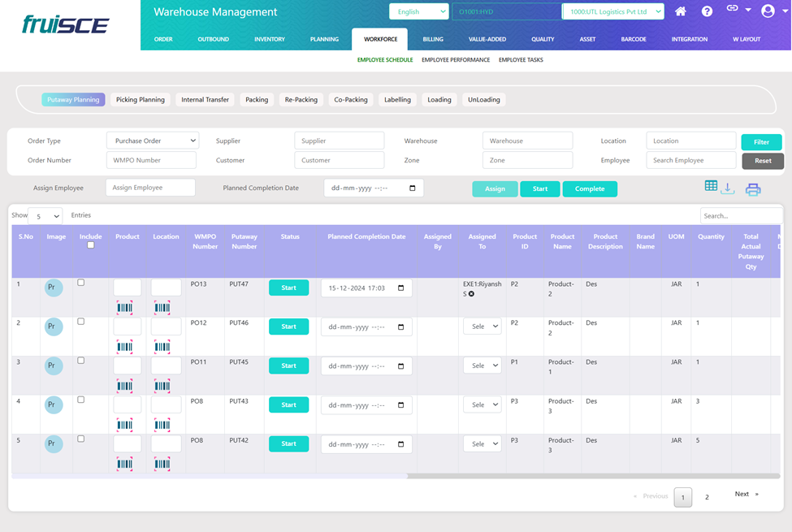Toggle the Include header select-all checkbox
Viewport: 792px width, 532px height.
pos(91,245)
